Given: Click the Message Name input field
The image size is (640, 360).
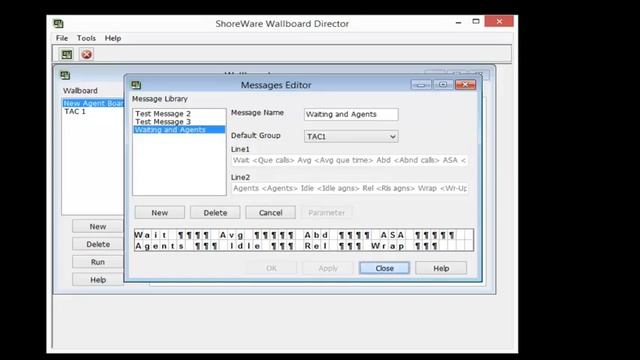Looking at the screenshot, I should 351,114.
